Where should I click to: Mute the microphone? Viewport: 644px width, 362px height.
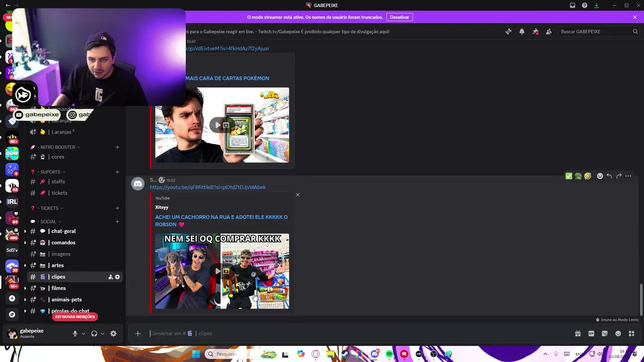tap(75, 333)
